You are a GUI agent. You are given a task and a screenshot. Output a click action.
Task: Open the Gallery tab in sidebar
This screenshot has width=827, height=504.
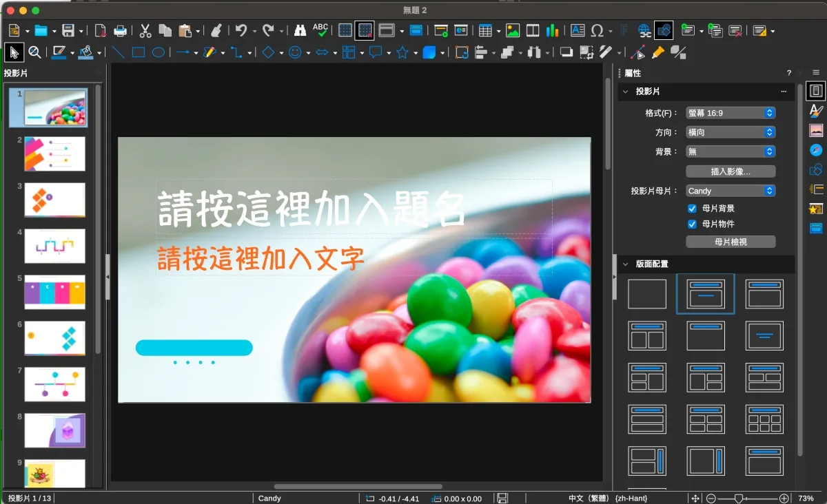817,130
